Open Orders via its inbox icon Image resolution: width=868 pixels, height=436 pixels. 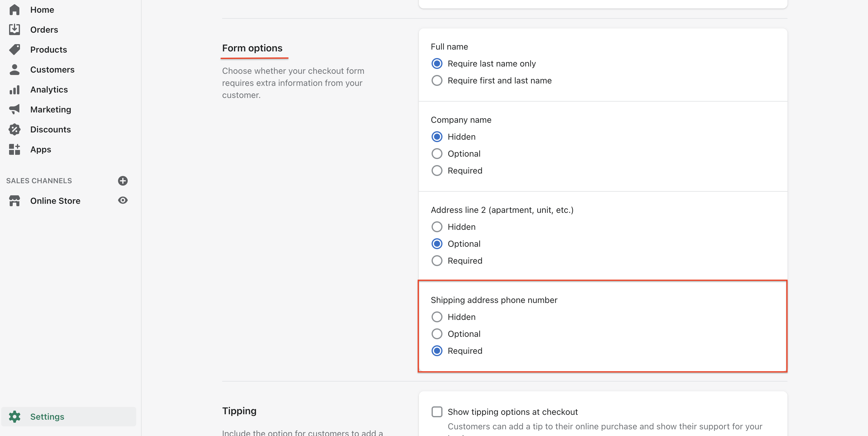point(15,30)
